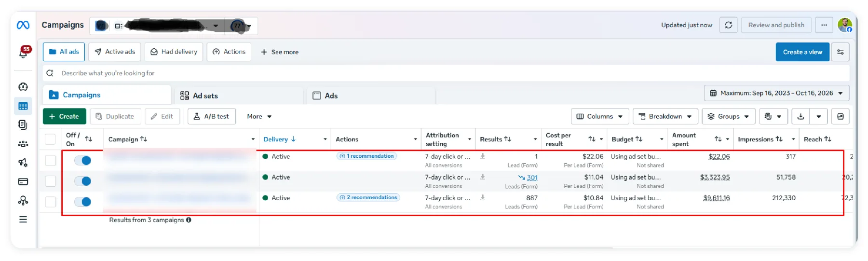Sort Budget column with arrows icon
The height and width of the screenshot is (261, 868).
pyautogui.click(x=639, y=139)
